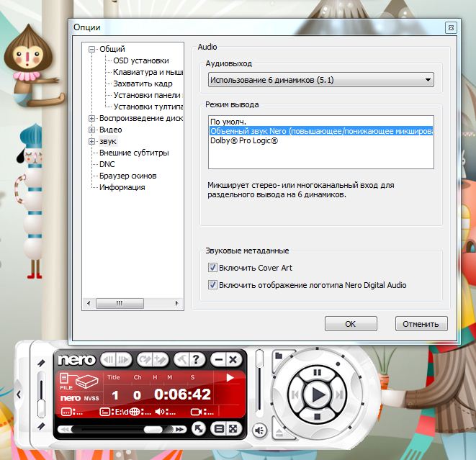Image resolution: width=476 pixels, height=460 pixels.
Task: Switch to fullscreen with four-arrows icon
Action: coord(233,429)
